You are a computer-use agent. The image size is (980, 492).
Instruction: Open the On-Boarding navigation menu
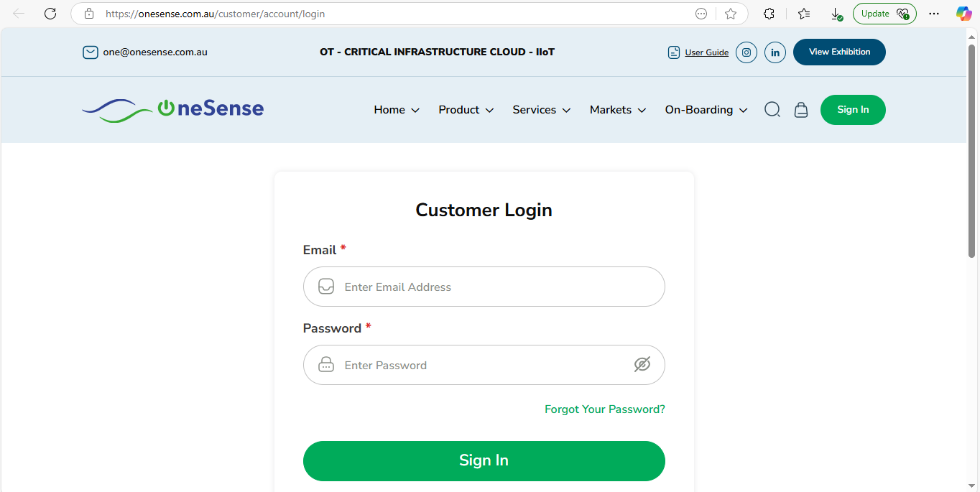tap(706, 110)
